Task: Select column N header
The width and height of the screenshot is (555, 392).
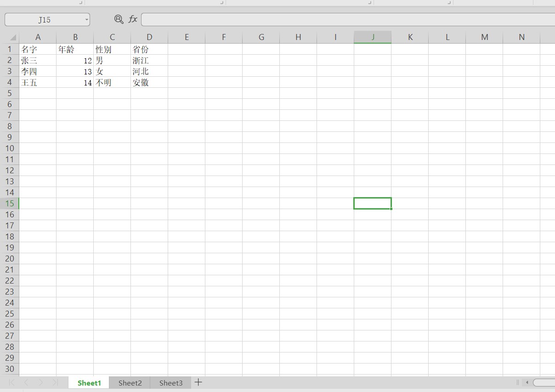Action: (x=521, y=37)
